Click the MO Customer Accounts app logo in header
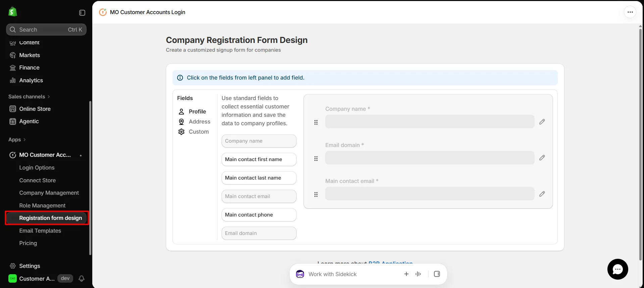Image resolution: width=644 pixels, height=288 pixels. pyautogui.click(x=103, y=12)
